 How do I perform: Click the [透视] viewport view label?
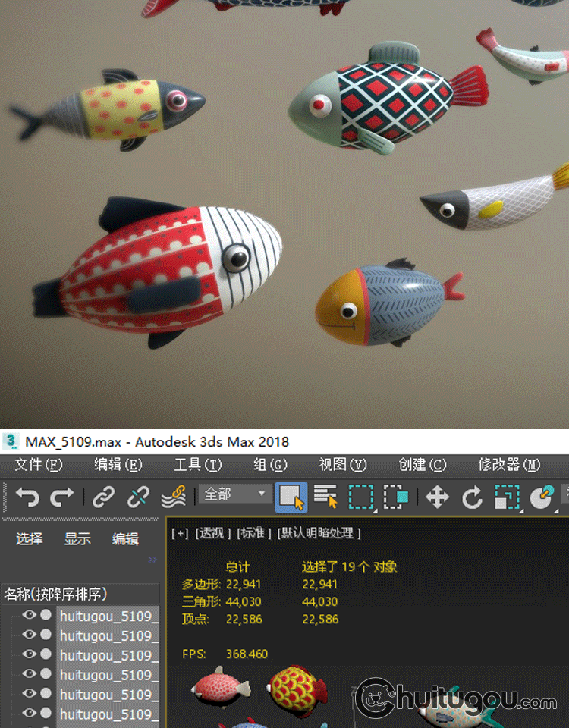point(212,533)
